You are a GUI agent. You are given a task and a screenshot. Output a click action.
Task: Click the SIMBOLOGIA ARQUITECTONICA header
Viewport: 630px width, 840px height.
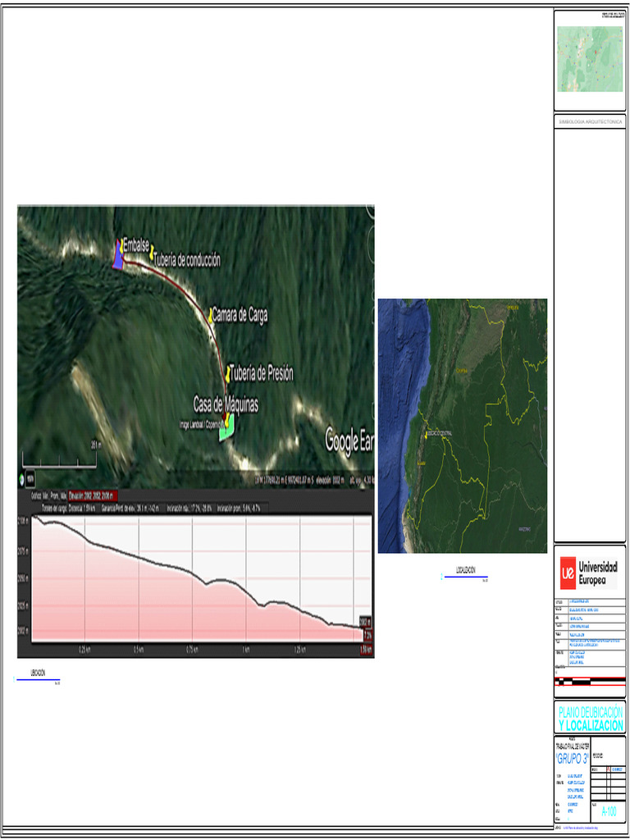(590, 121)
